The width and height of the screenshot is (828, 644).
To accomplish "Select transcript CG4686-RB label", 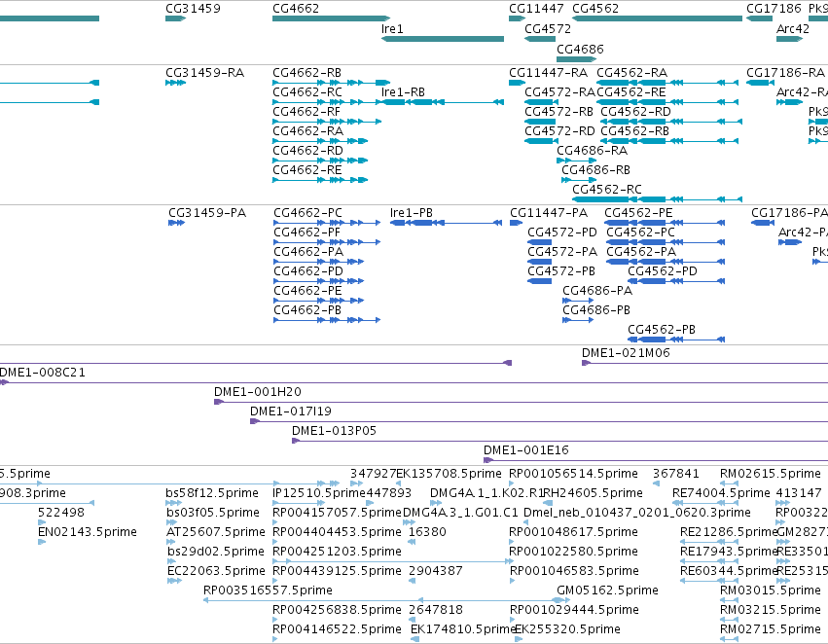I will click(595, 170).
